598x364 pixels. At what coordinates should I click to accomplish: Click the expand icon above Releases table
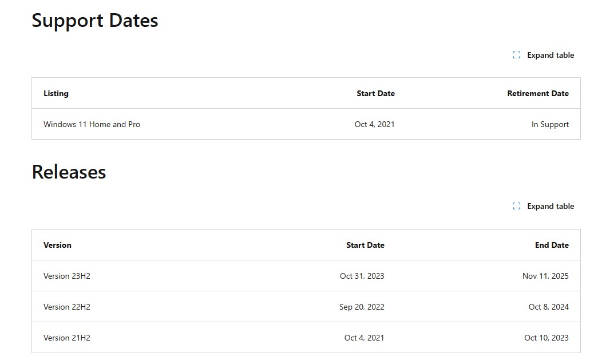tap(516, 207)
